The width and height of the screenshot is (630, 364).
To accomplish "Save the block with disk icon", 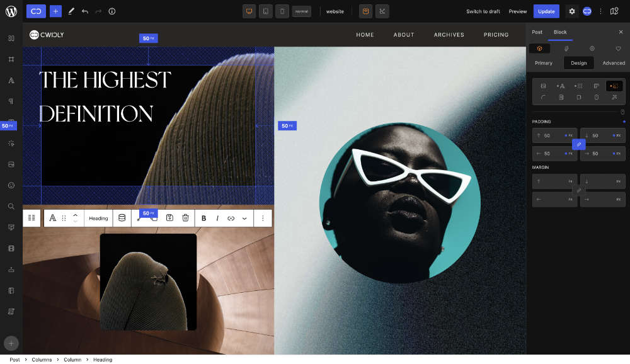I will click(x=169, y=218).
